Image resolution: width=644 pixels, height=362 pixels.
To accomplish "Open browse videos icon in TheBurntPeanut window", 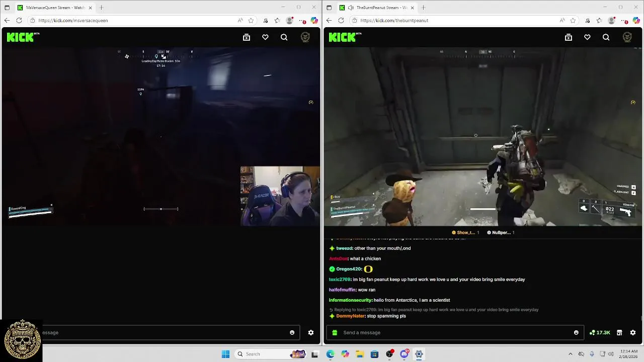I will click(569, 37).
